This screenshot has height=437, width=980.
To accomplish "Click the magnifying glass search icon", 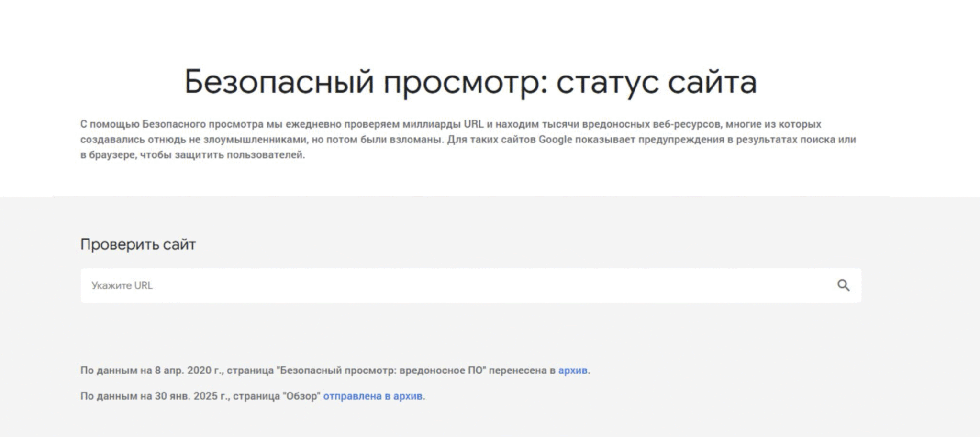I will coord(843,285).
